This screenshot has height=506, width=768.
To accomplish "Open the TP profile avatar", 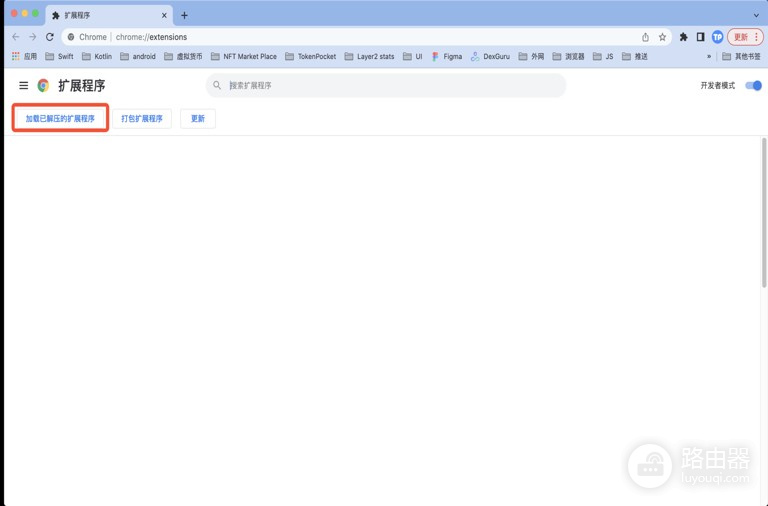I will 718,37.
